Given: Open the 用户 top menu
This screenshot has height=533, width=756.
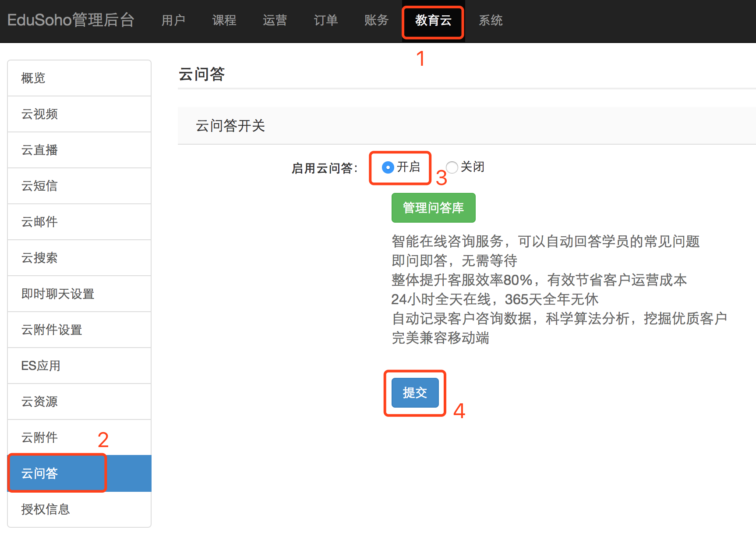Looking at the screenshot, I should (x=173, y=21).
